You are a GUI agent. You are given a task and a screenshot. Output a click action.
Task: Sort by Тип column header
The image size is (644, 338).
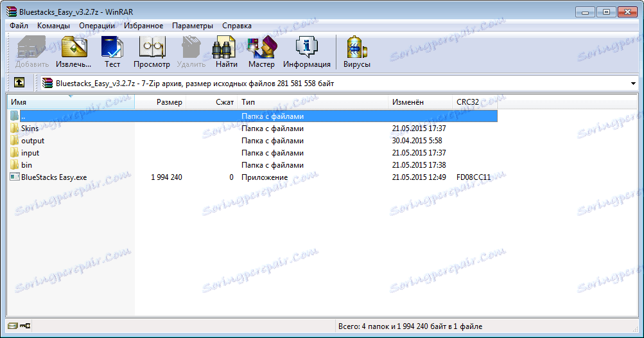313,102
